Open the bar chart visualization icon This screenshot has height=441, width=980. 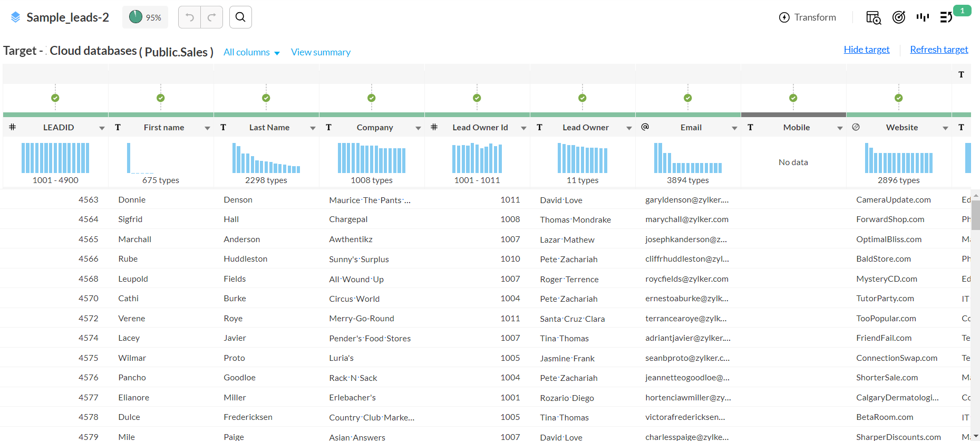(x=923, y=17)
